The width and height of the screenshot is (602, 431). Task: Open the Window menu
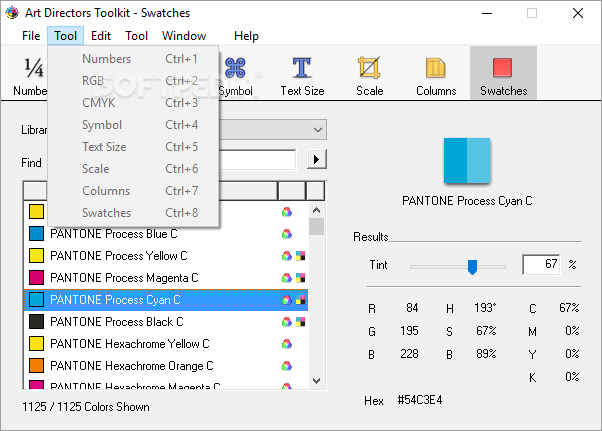[x=184, y=36]
